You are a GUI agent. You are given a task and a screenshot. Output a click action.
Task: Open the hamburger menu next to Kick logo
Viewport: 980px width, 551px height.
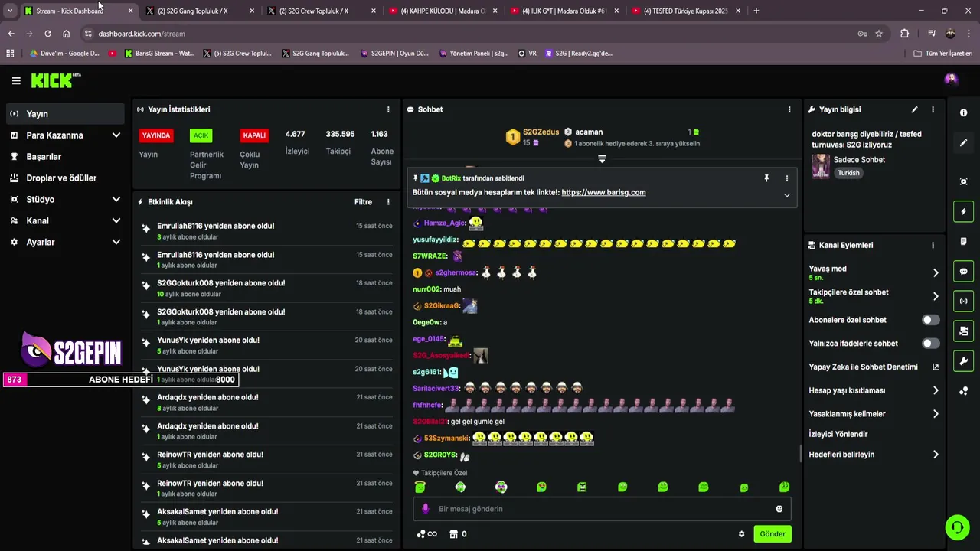coord(16,80)
